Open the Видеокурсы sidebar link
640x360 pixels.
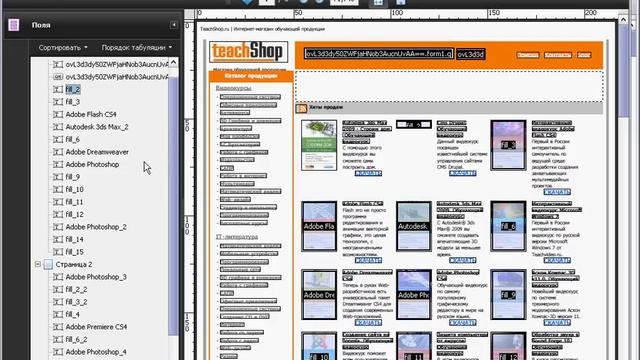click(x=233, y=88)
